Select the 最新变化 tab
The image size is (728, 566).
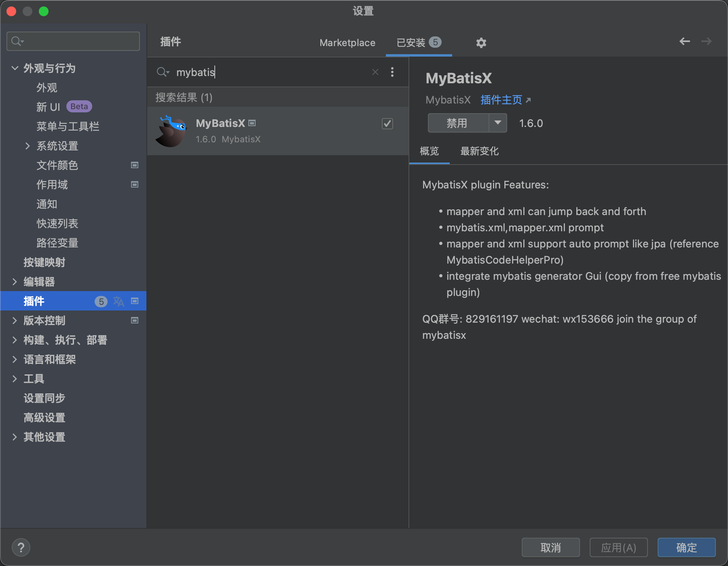click(x=479, y=151)
